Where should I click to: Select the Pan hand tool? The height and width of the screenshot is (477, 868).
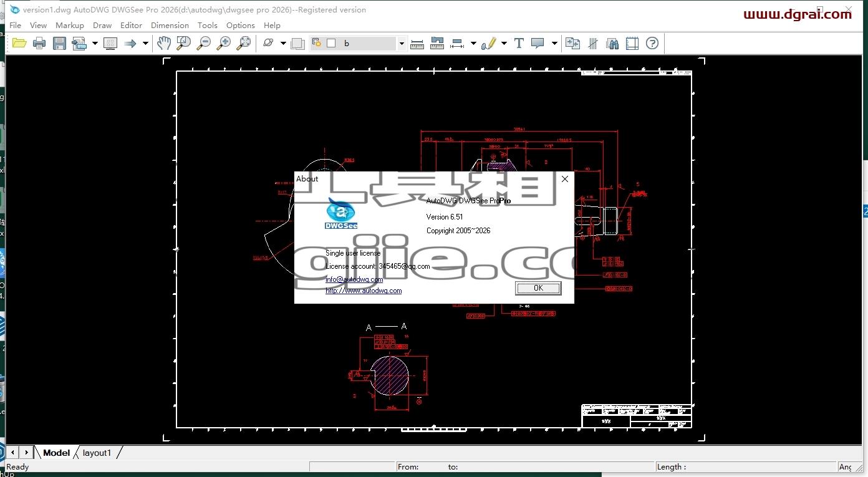click(x=163, y=43)
